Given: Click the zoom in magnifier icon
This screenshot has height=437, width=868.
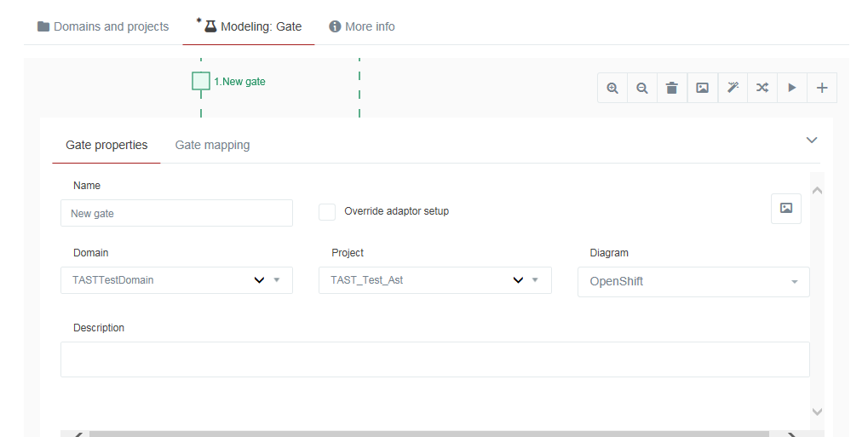Looking at the screenshot, I should tap(612, 88).
